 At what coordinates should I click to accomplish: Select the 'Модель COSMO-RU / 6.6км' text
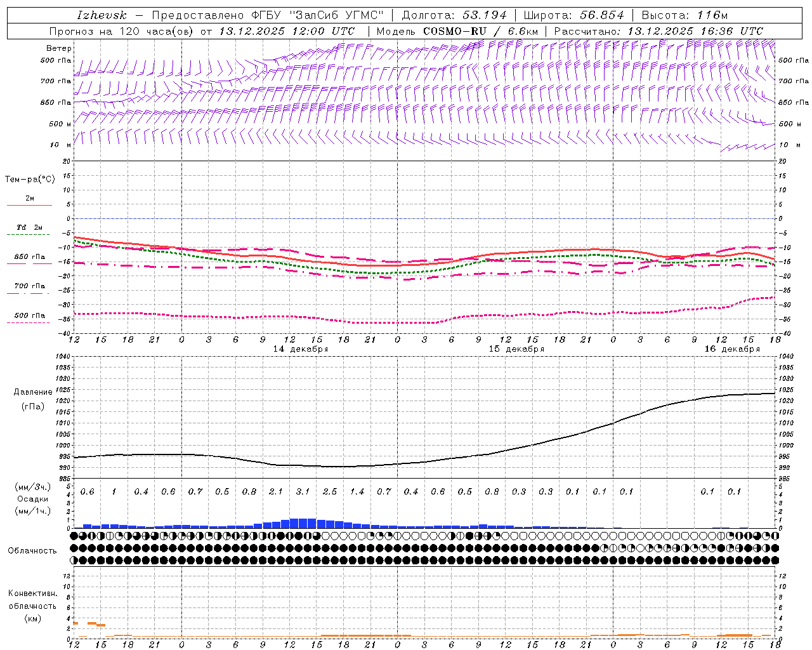pyautogui.click(x=457, y=31)
